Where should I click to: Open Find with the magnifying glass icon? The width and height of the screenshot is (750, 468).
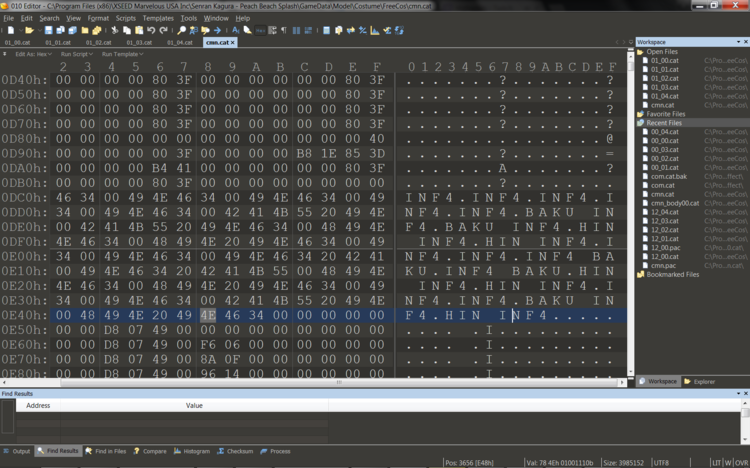point(181,30)
